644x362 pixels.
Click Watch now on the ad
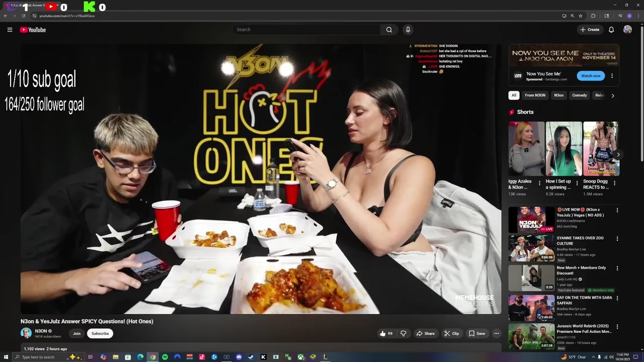point(591,76)
